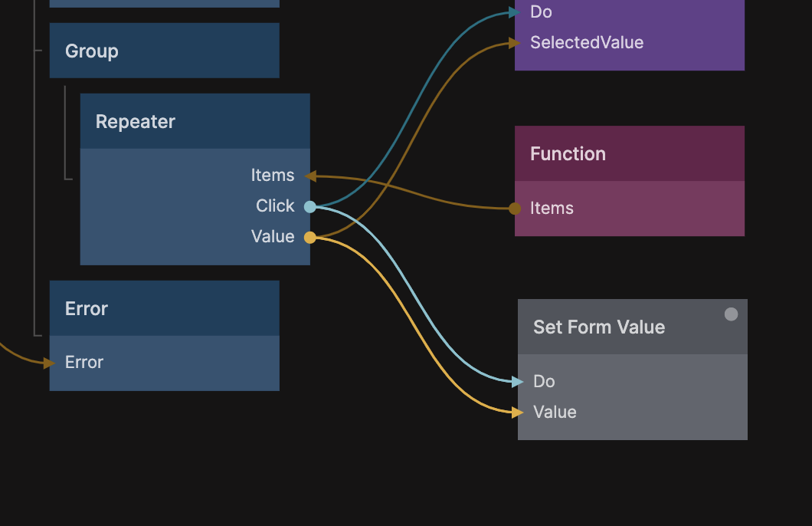
Task: Click Set Form Value's Do input arrow
Action: 519,381
